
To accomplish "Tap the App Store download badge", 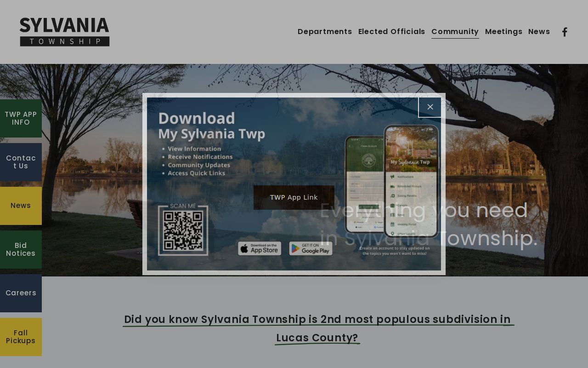I will pos(260,248).
